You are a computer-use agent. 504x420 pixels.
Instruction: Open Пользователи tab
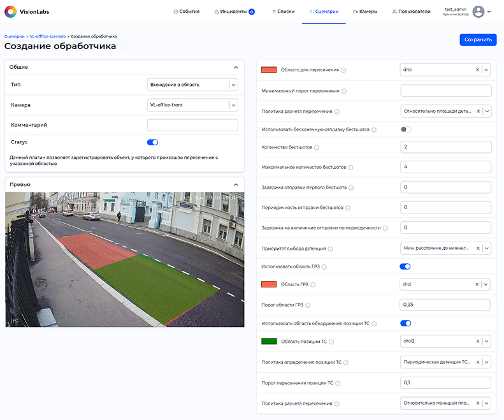click(411, 11)
